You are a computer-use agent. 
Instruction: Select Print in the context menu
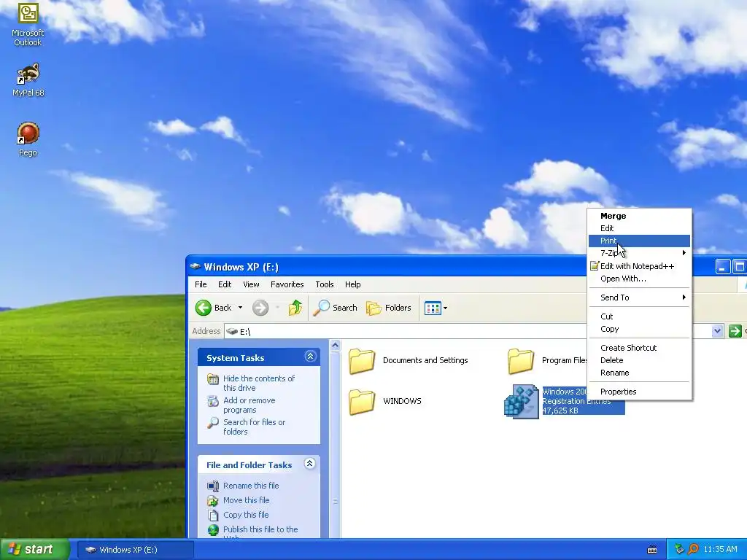point(639,241)
